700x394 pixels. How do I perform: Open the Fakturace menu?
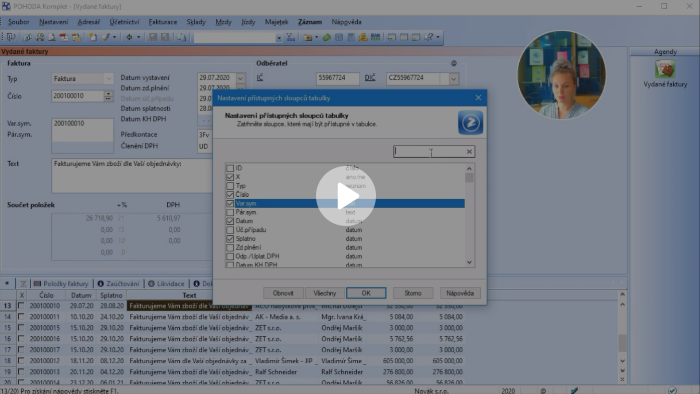[162, 22]
